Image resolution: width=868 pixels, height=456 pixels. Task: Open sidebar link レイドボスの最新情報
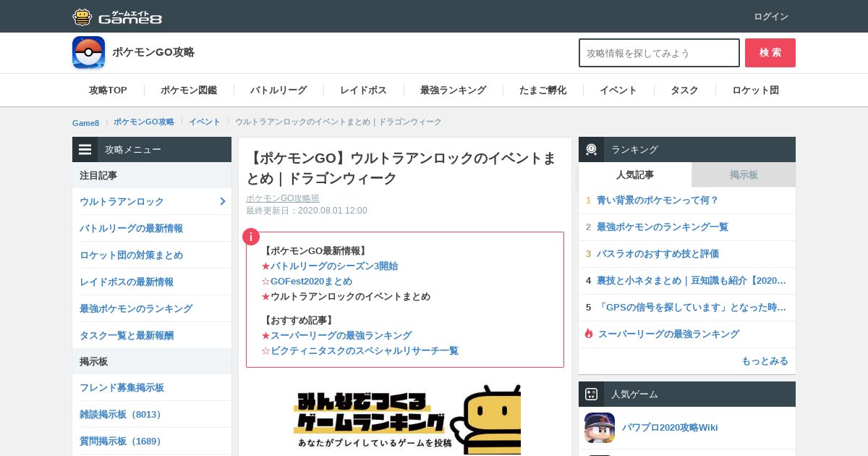click(x=127, y=282)
